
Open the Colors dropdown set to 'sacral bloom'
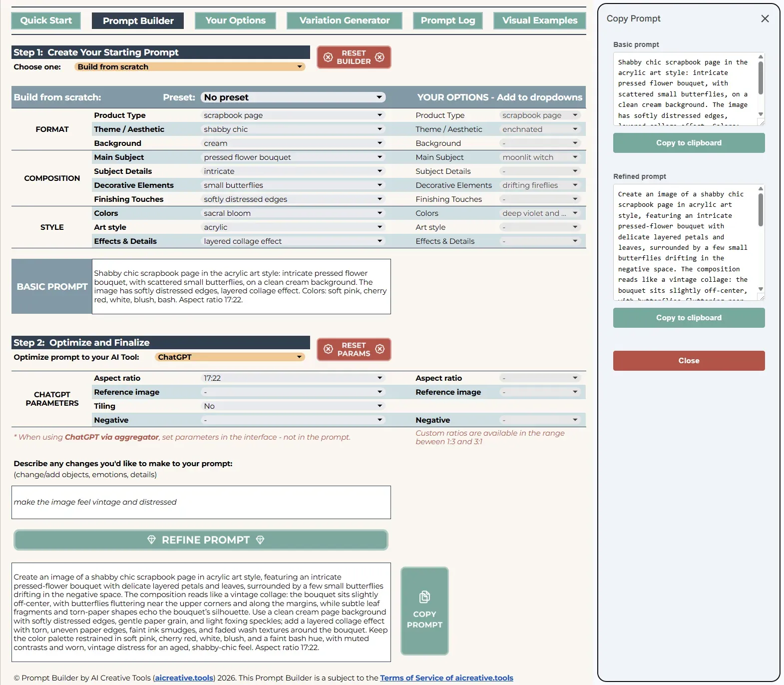tap(293, 213)
